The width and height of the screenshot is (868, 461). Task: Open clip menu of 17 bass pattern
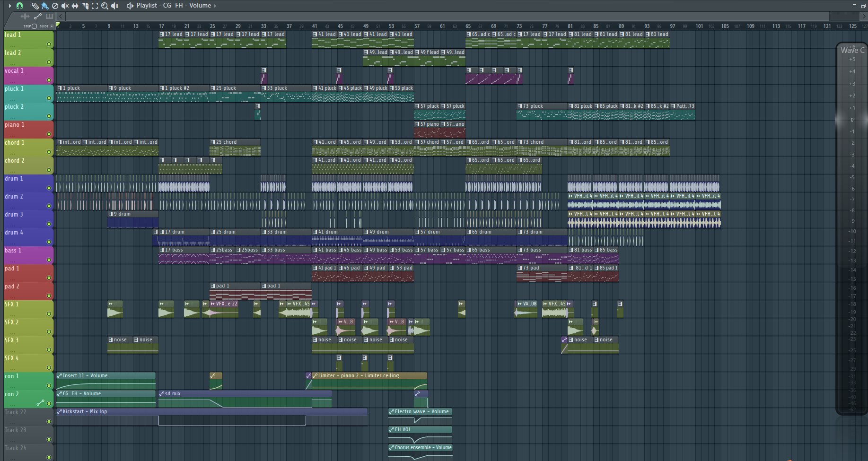pos(162,250)
